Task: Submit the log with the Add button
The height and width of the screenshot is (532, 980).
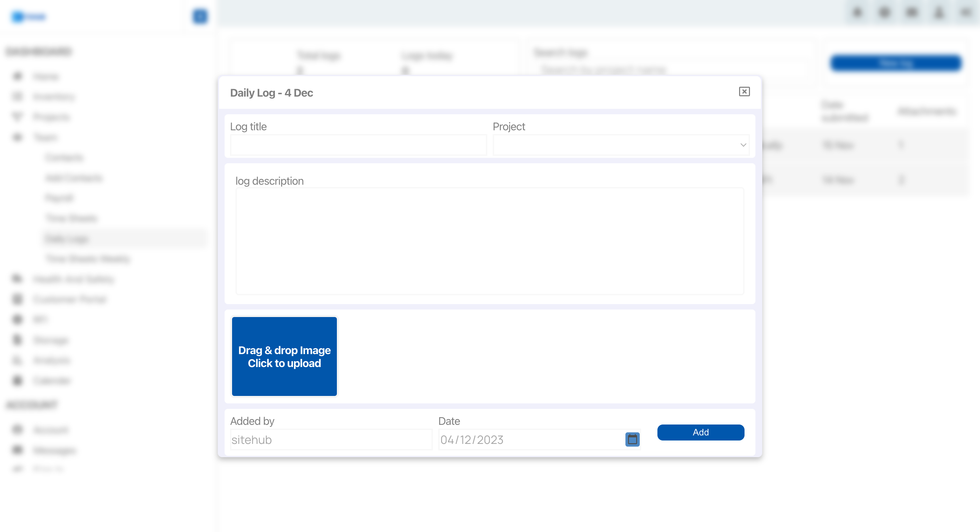Action: 701,432
